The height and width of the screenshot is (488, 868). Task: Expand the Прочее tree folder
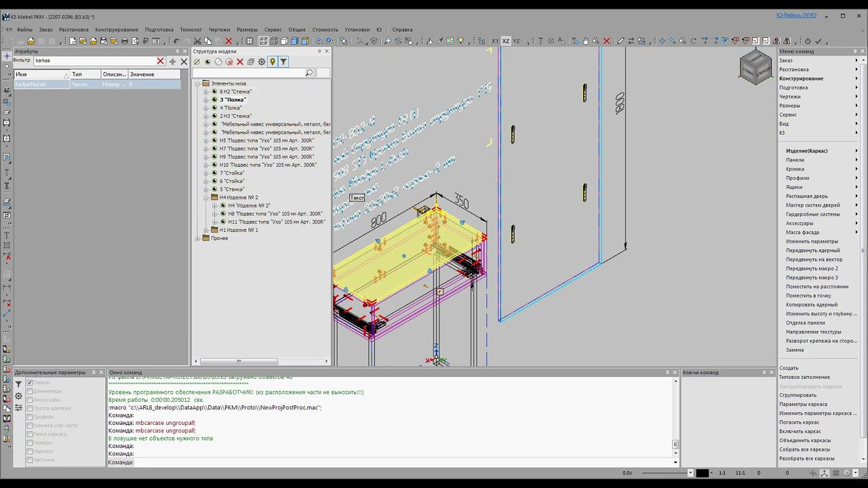click(198, 238)
